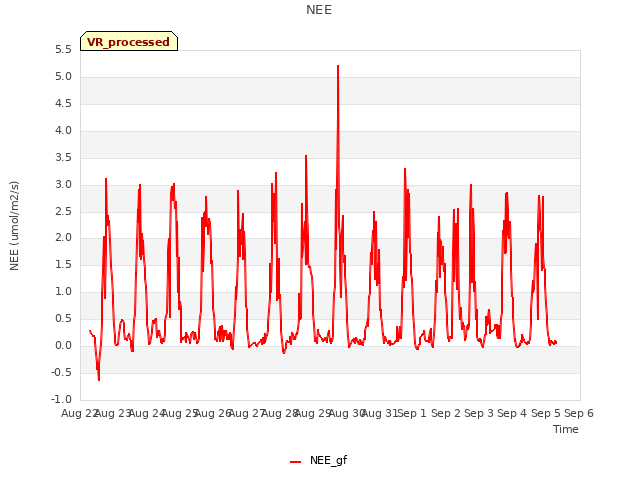Click the 4.0 y-axis tick value
Image resolution: width=640 pixels, height=480 pixels.
pos(63,131)
